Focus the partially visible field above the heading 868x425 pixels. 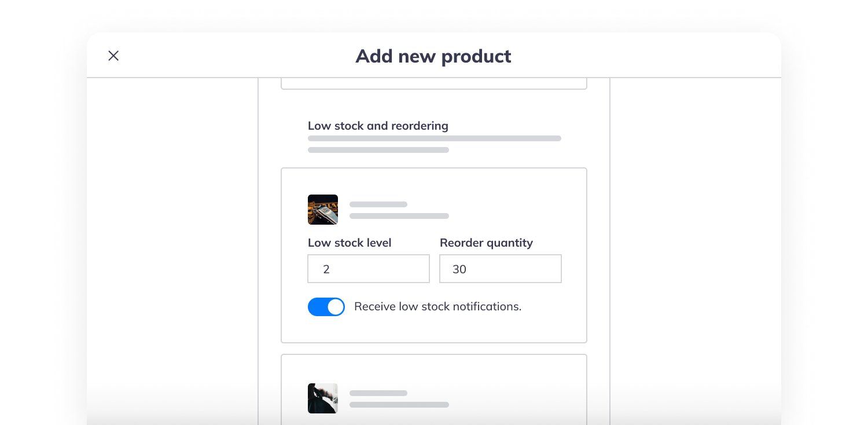click(434, 83)
